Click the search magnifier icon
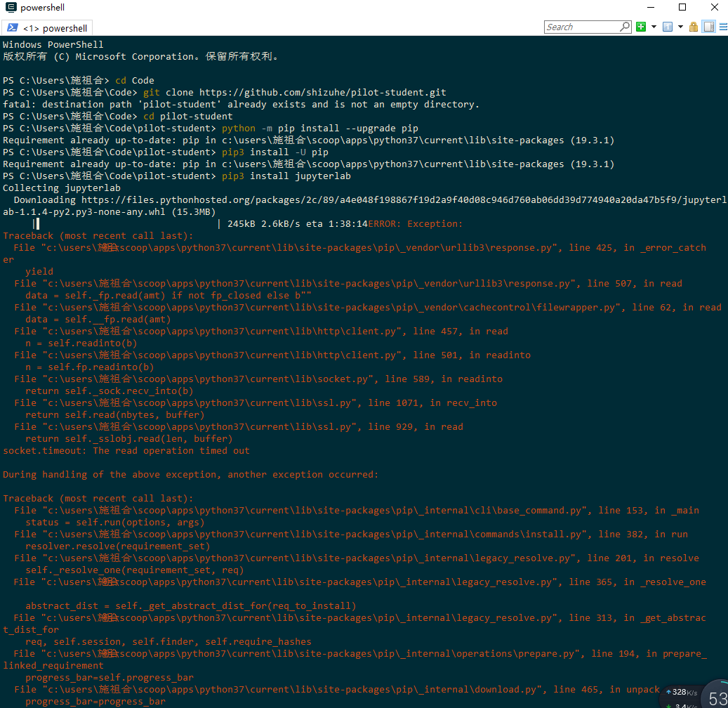 click(x=623, y=27)
